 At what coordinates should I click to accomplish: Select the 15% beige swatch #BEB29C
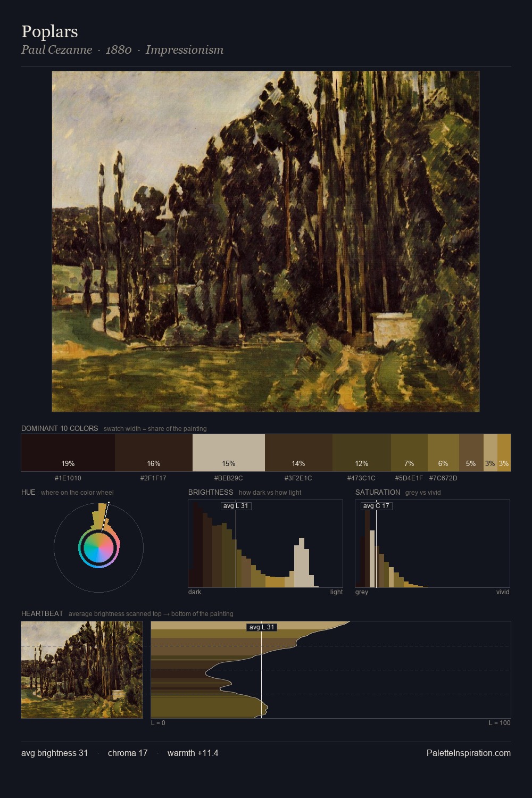coord(229,453)
